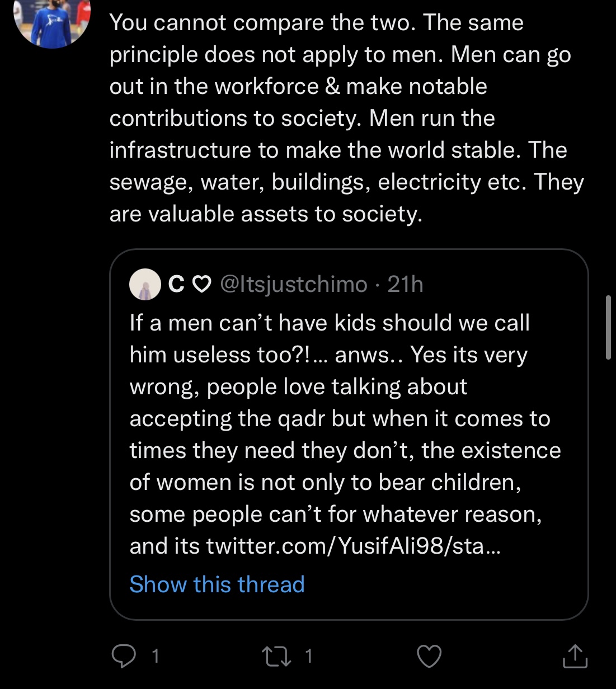
Task: Tap the reply speech bubble icon
Action: 123,656
